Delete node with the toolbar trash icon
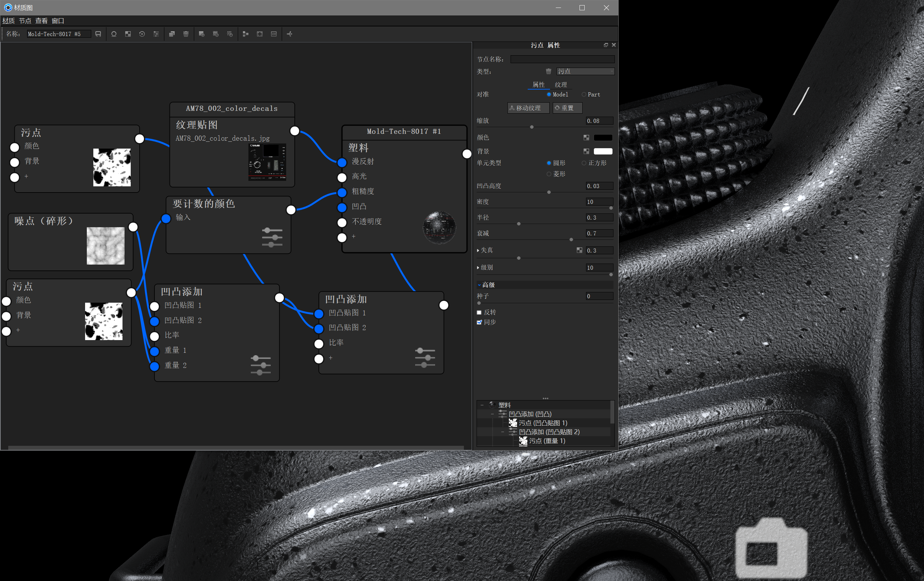The height and width of the screenshot is (581, 924). (186, 34)
